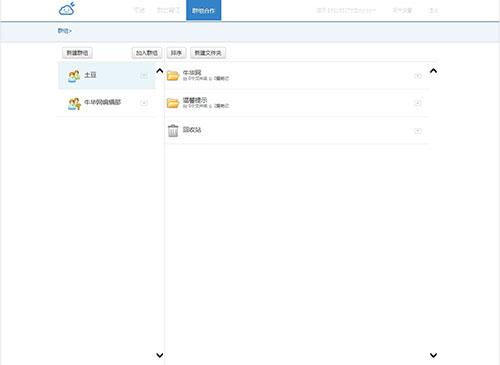Open dropdown for second folder row
This screenshot has width=500, height=365.
418,103
